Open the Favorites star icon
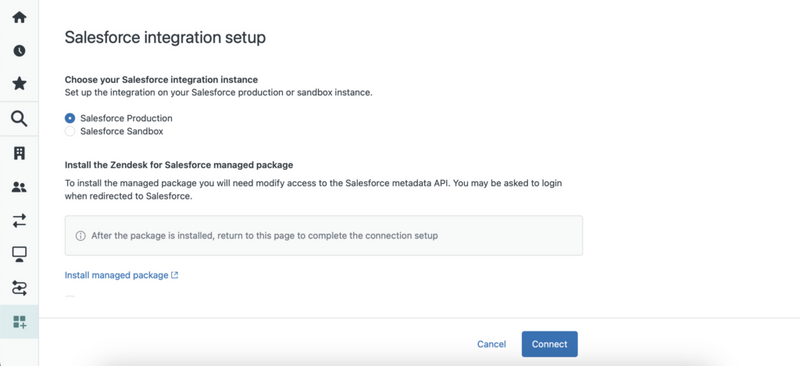This screenshot has height=366, width=800. tap(19, 83)
